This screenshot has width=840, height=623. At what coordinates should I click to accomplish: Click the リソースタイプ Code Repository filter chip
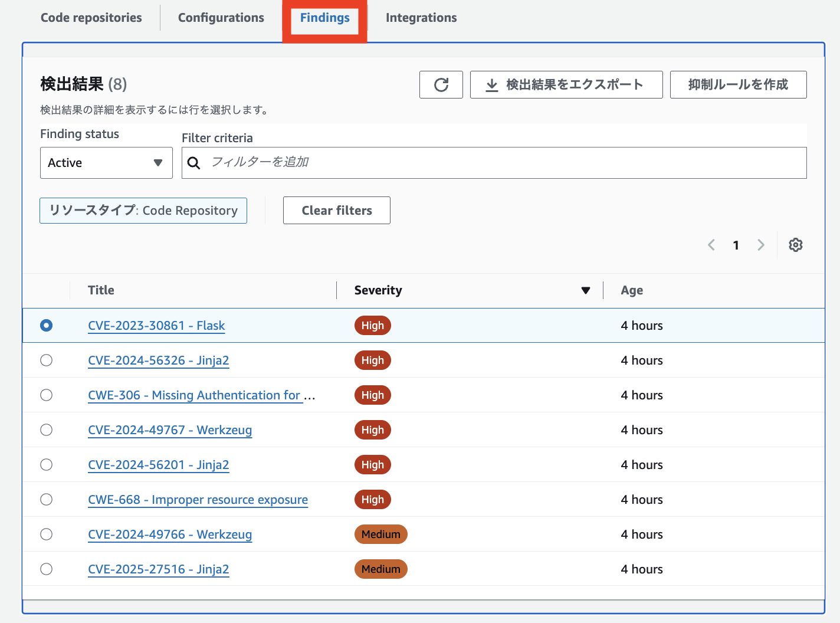pyautogui.click(x=143, y=210)
